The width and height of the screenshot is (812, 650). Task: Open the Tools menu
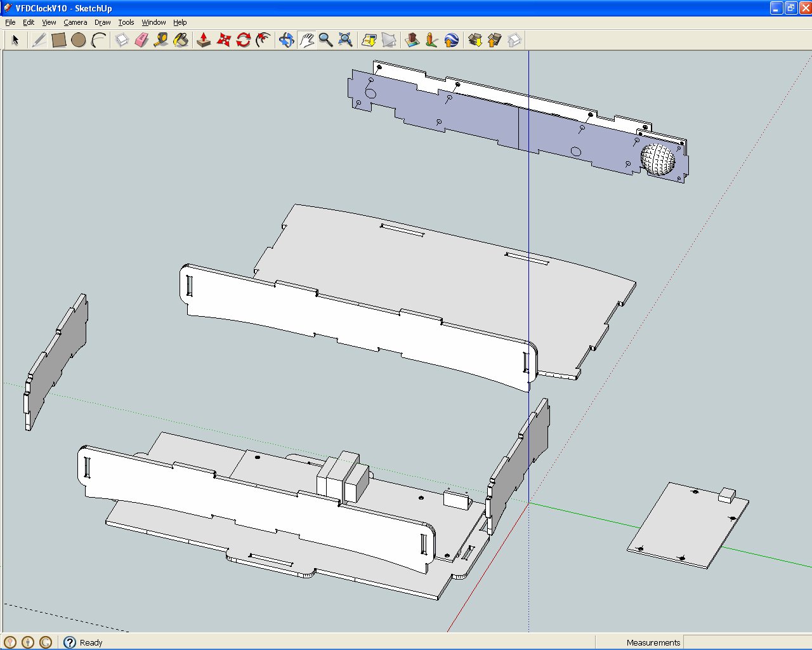(x=126, y=22)
